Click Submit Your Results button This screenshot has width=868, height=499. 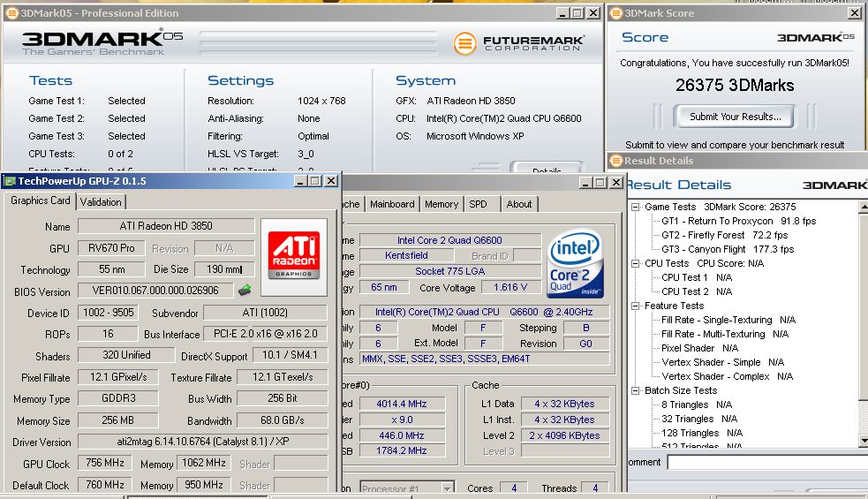[735, 117]
